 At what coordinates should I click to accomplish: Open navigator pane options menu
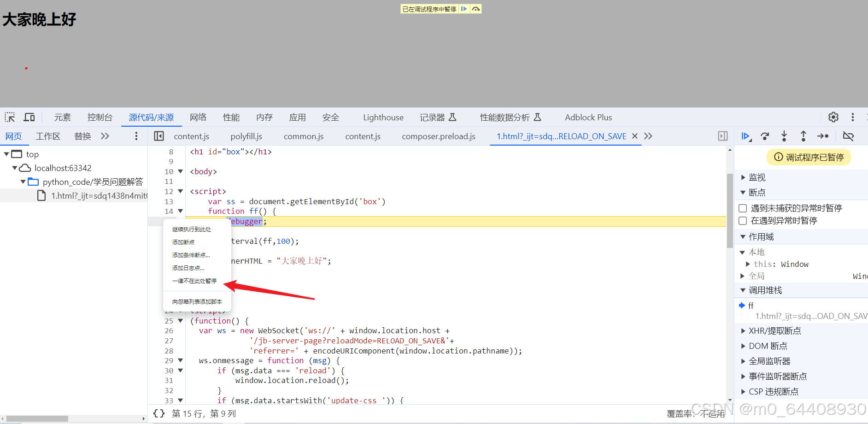tap(136, 136)
